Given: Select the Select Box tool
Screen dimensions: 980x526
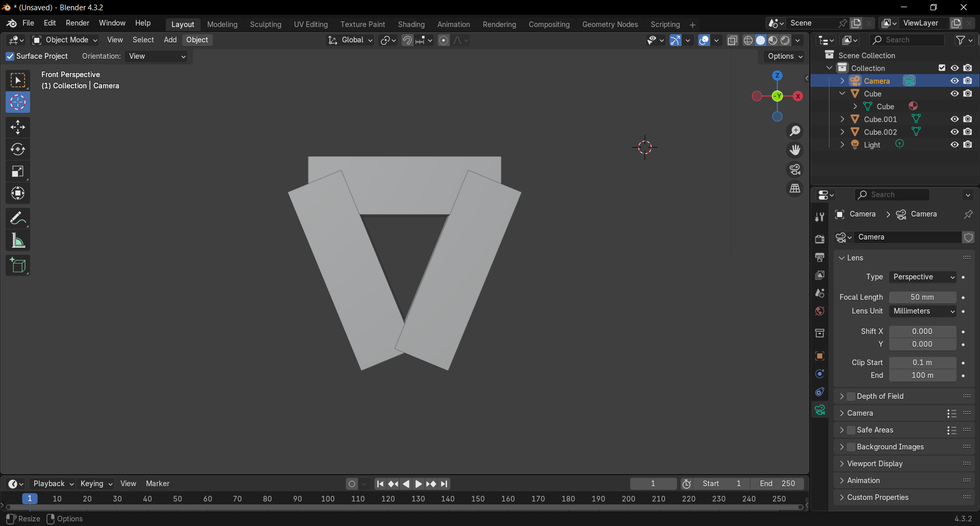Looking at the screenshot, I should (x=18, y=81).
